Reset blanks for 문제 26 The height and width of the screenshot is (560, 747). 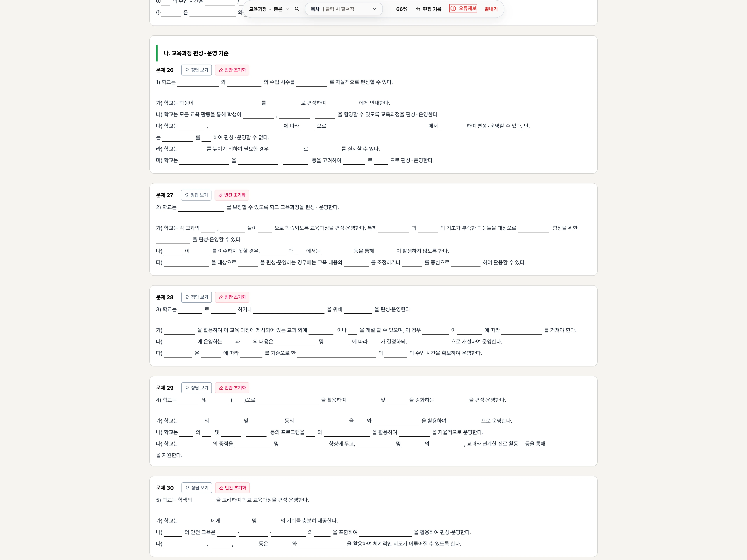[232, 70]
